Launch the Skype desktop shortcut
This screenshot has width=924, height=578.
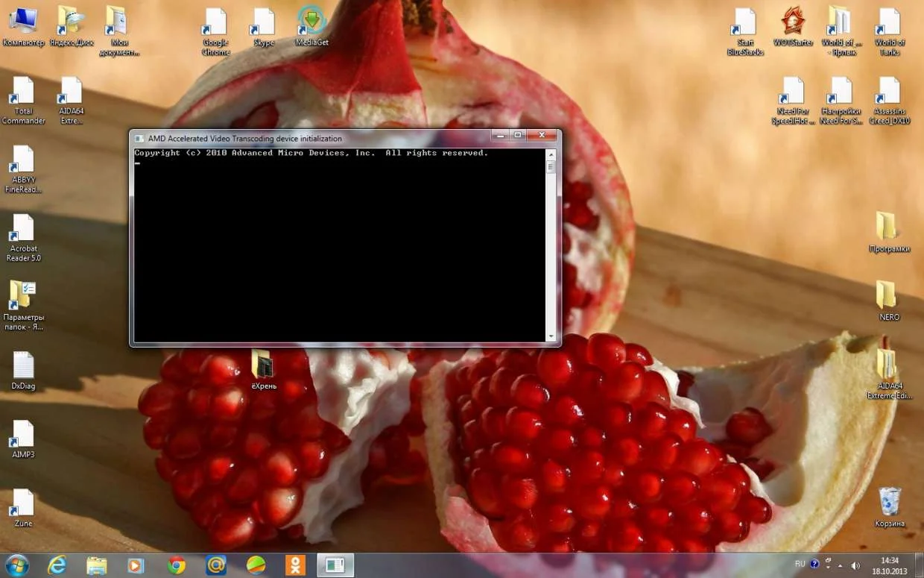(264, 27)
